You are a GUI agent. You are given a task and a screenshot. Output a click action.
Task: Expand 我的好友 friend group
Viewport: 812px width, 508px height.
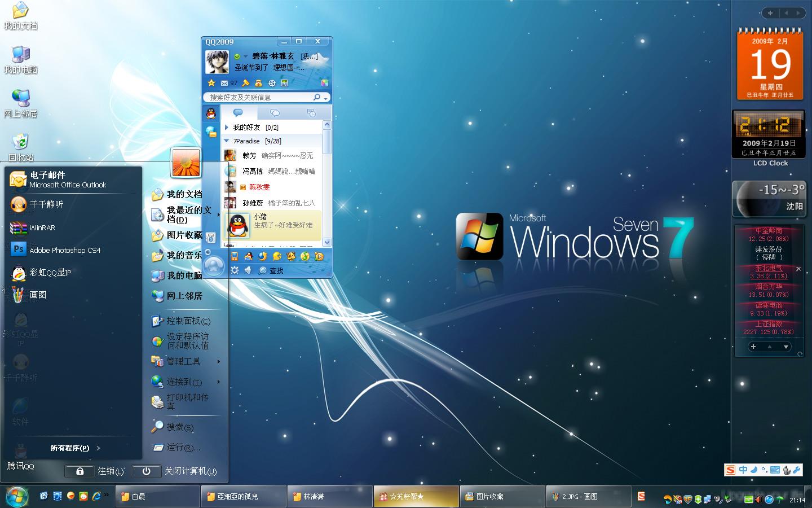coord(227,128)
